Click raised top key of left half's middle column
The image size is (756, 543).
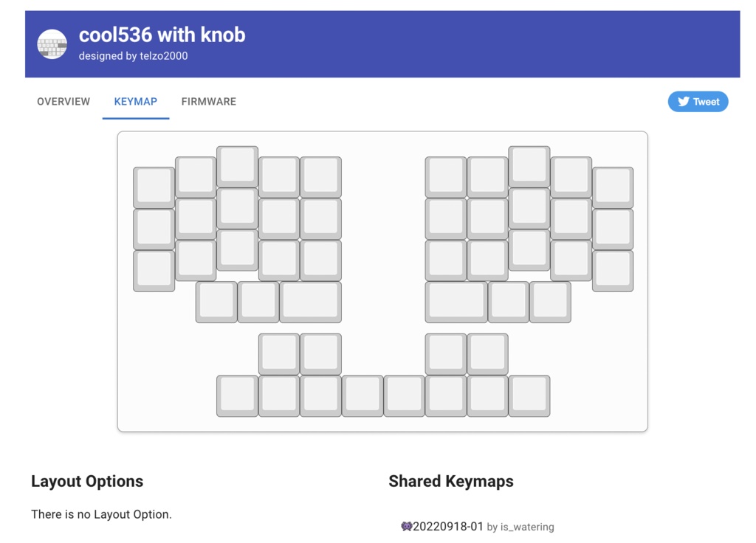click(237, 165)
